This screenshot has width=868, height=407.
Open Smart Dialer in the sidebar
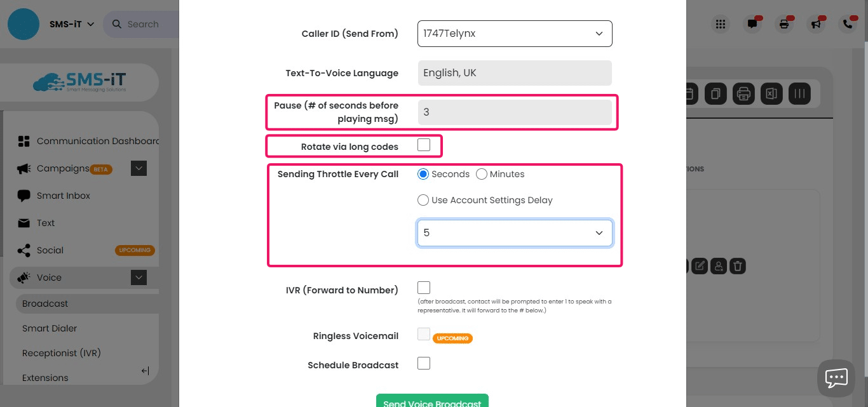tap(50, 328)
